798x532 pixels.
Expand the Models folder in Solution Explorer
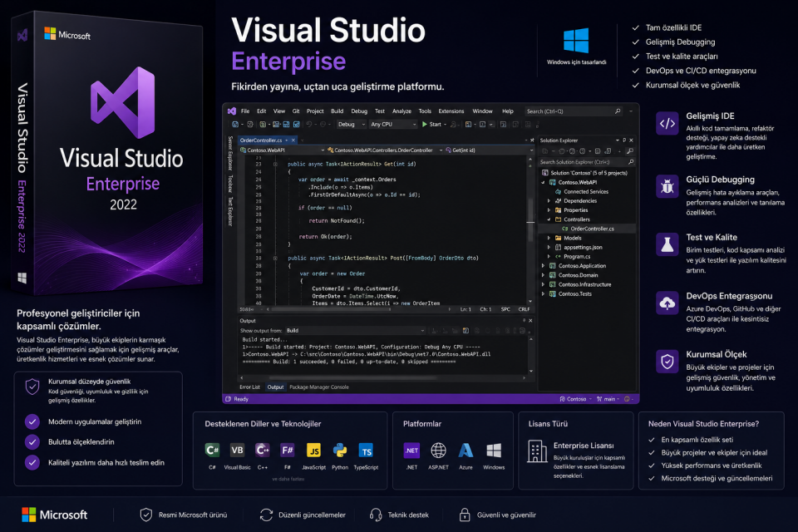(549, 238)
